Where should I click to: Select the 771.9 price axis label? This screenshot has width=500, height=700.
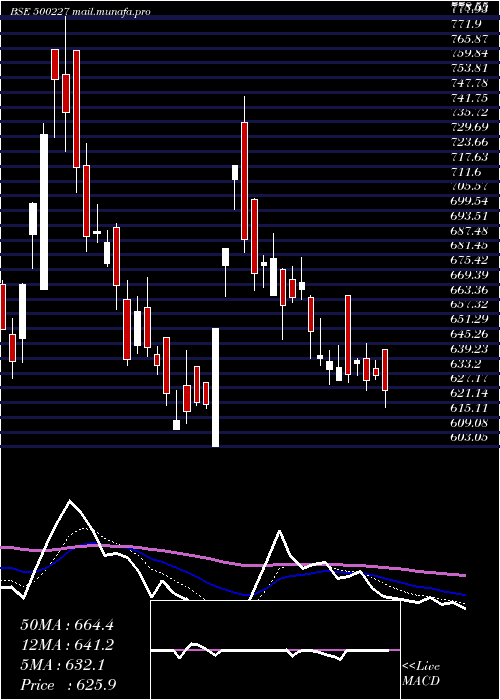[466, 24]
